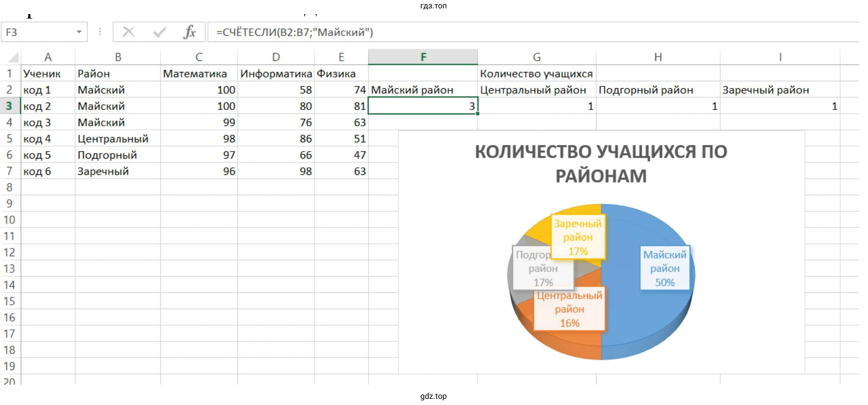This screenshot has height=405, width=868.
Task: Click the Insert Function fx icon
Action: [189, 32]
